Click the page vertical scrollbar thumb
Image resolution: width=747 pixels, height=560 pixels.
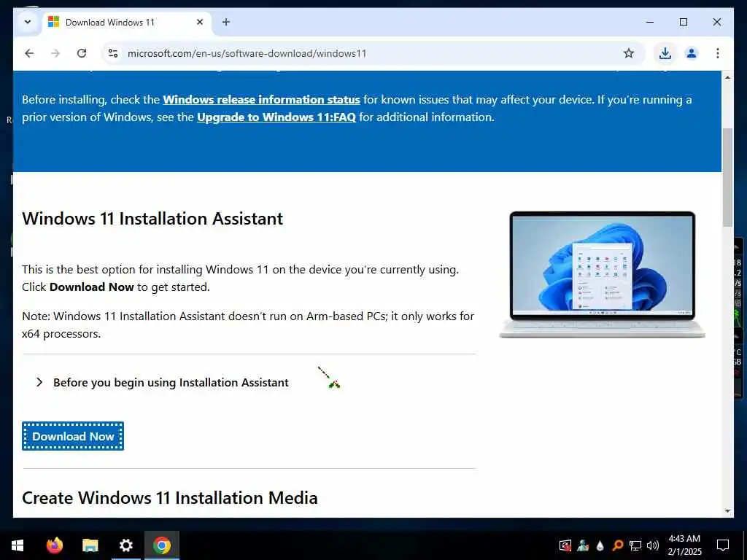pyautogui.click(x=727, y=177)
